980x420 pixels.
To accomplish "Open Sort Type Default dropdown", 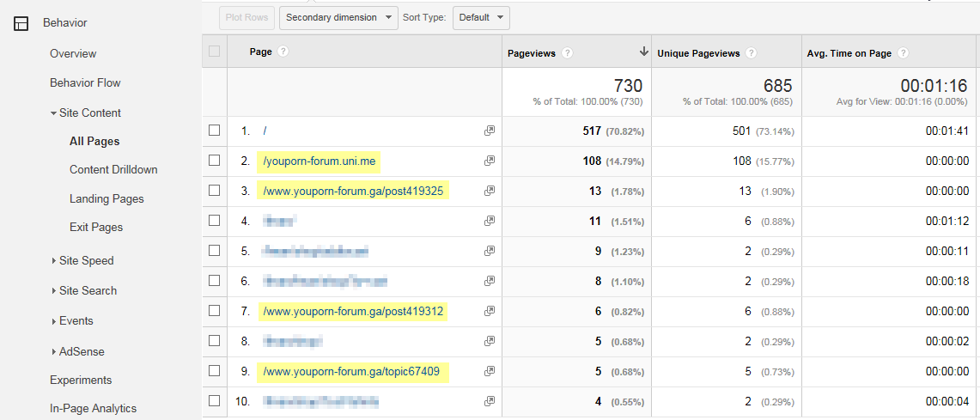I will [481, 17].
